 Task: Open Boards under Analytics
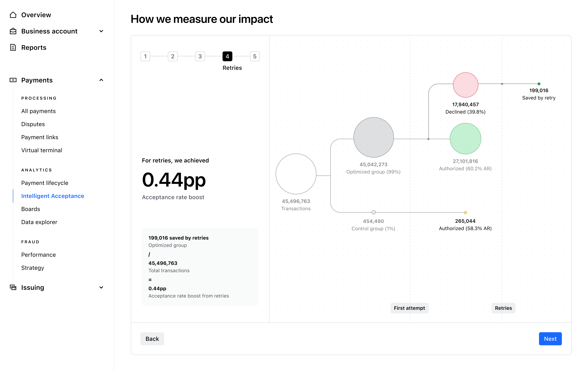(31, 209)
